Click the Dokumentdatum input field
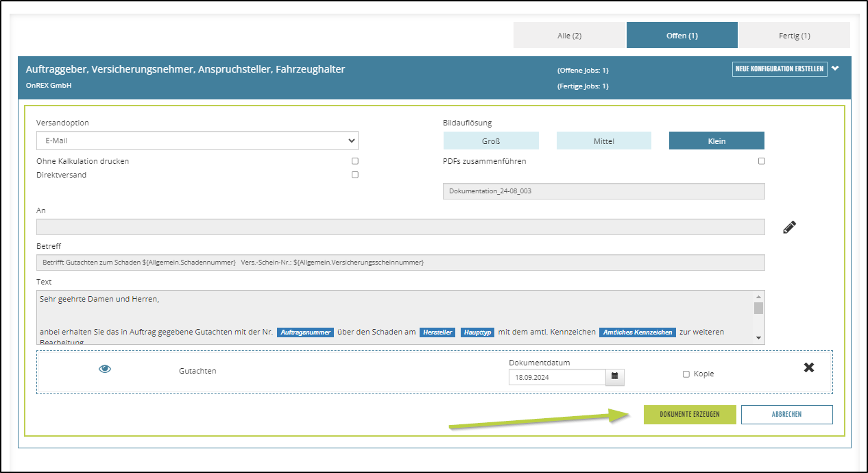Image resolution: width=868 pixels, height=473 pixels. tap(557, 377)
